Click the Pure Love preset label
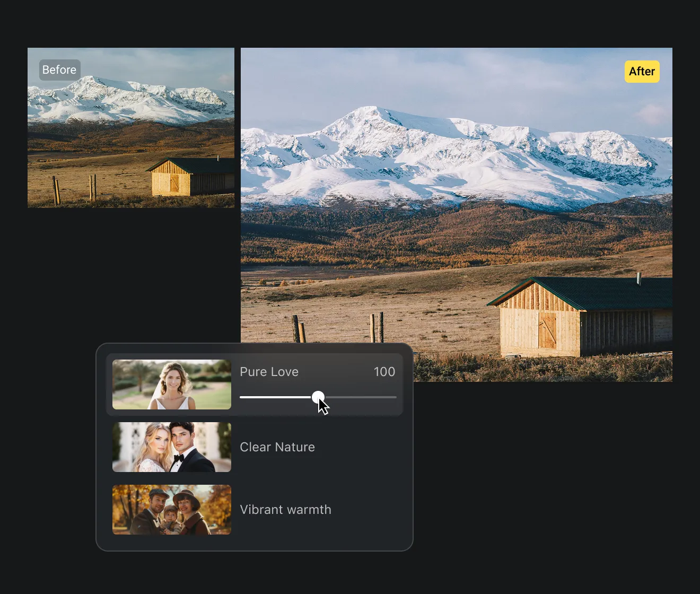This screenshot has width=700, height=594. click(269, 372)
